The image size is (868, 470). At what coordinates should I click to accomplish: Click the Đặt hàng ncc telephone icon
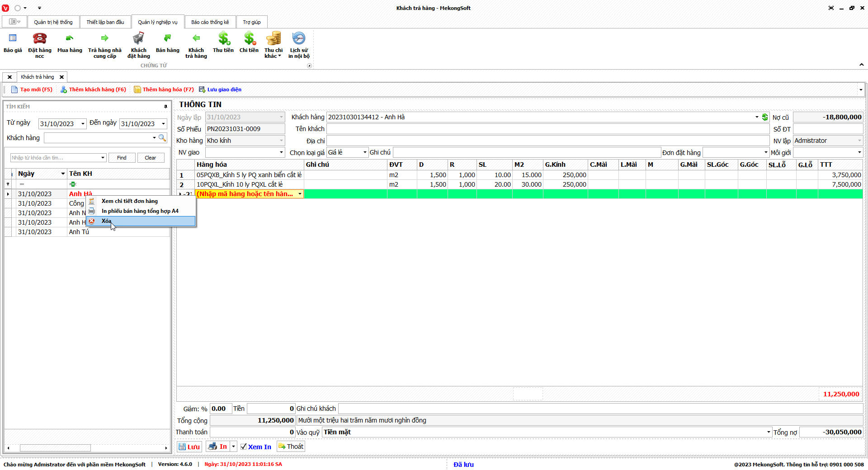(x=40, y=39)
